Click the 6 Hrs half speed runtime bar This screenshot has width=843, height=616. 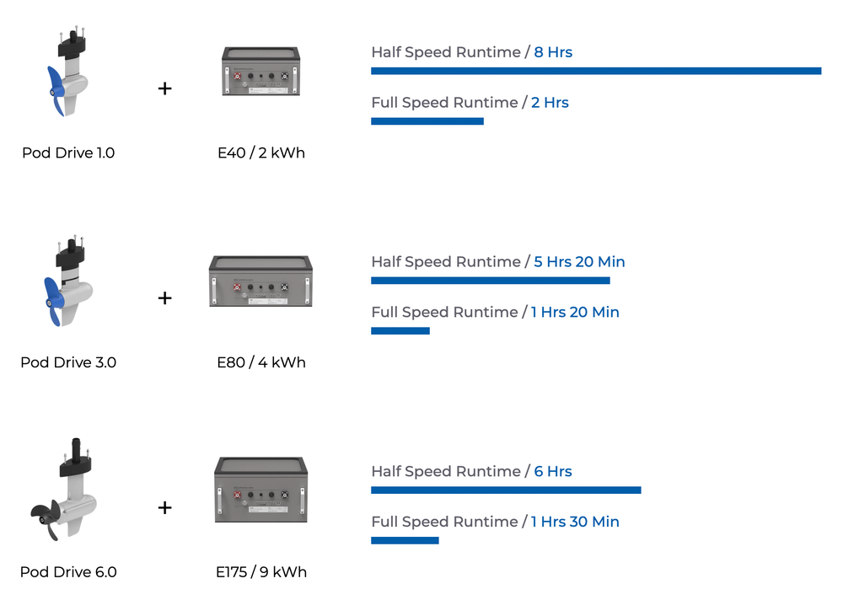click(x=506, y=490)
